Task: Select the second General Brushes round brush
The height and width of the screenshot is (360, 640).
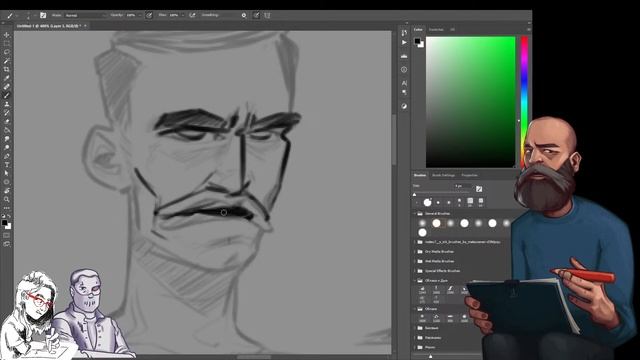Action: click(x=436, y=223)
